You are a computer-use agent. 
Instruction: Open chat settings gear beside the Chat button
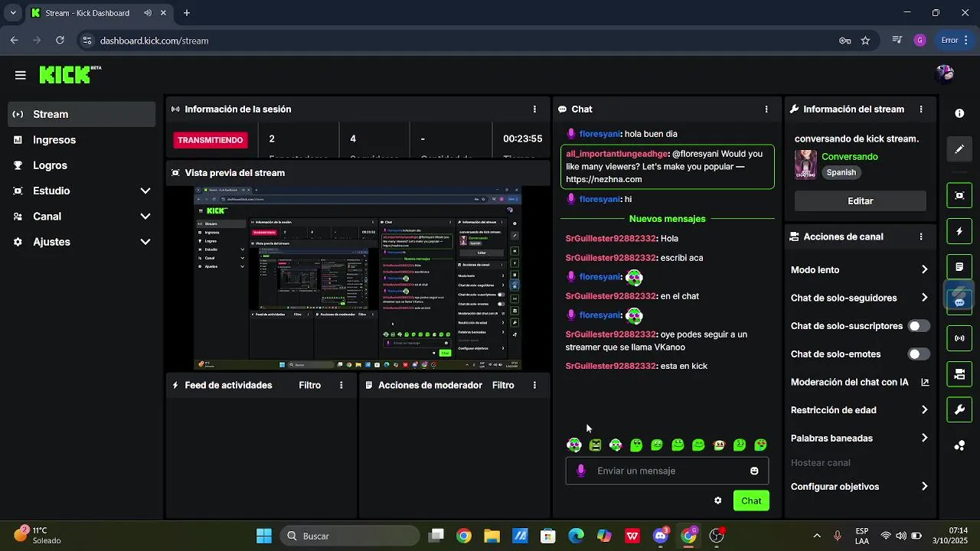[x=717, y=500]
